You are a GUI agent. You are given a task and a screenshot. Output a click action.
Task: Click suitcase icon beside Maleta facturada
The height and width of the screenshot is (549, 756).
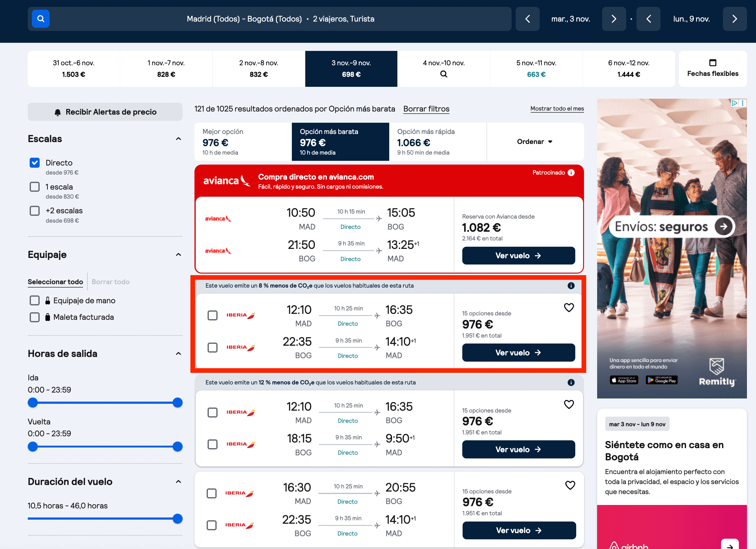tap(48, 317)
